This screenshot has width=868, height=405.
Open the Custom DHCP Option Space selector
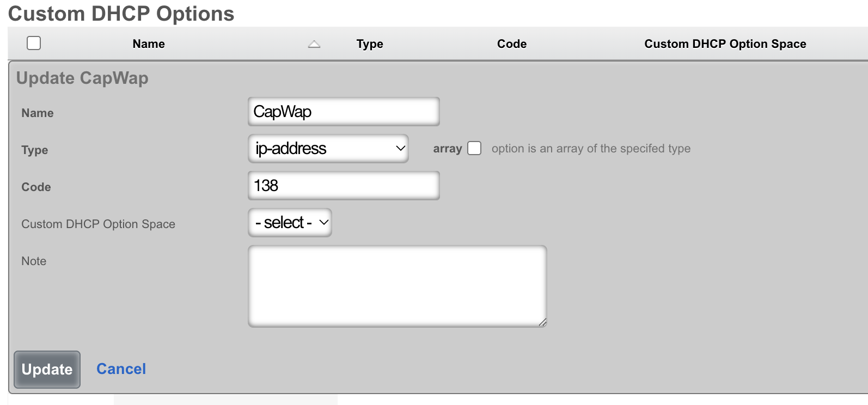pos(290,222)
